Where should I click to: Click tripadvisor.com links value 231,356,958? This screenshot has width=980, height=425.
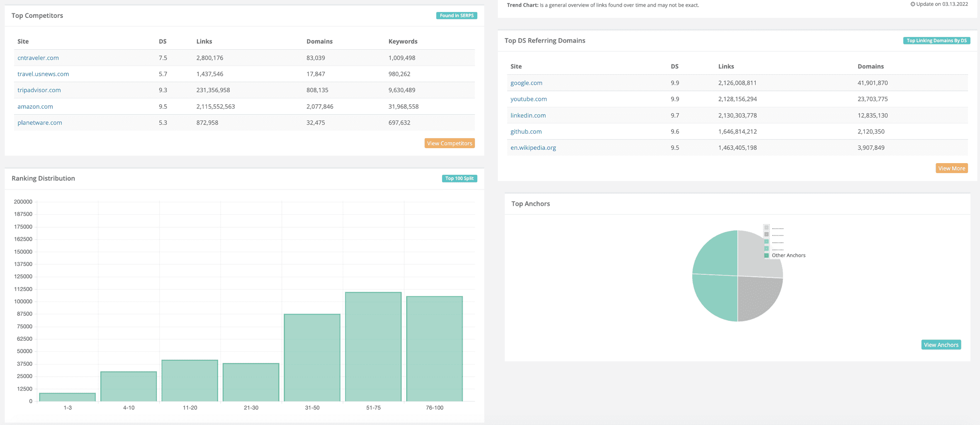(x=213, y=90)
